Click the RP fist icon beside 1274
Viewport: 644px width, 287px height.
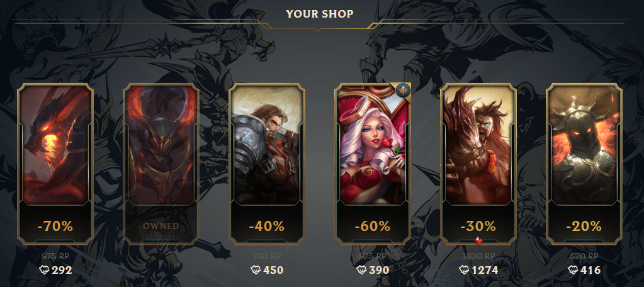click(x=464, y=270)
